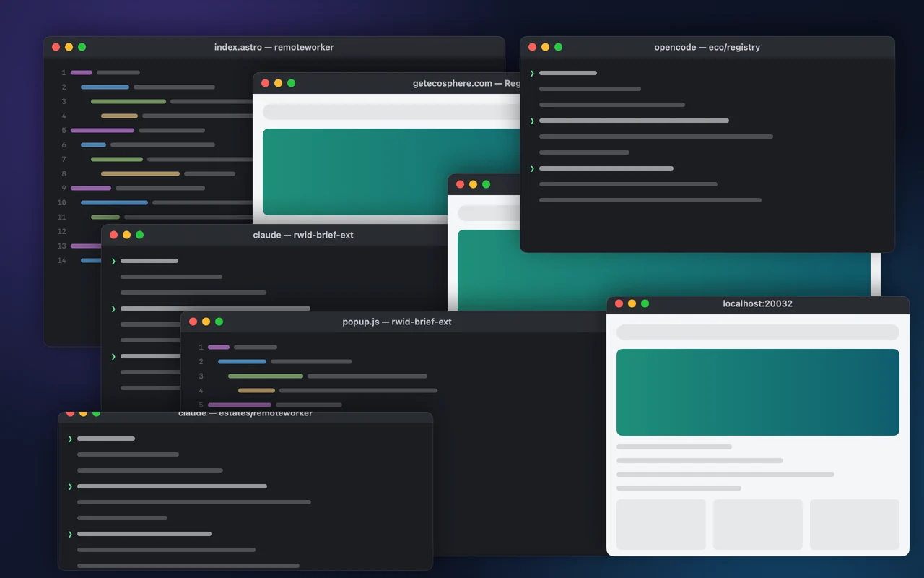
Task: Click the "popup.js — rwid-brief-ext" title text
Action: pyautogui.click(x=397, y=322)
